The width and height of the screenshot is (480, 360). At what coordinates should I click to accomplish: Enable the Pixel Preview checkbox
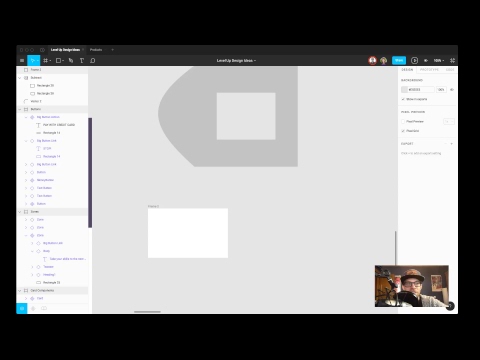click(x=403, y=121)
